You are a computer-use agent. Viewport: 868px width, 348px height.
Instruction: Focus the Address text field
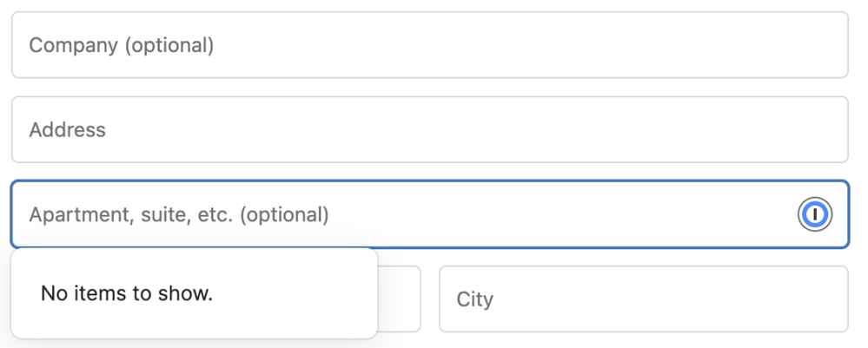point(429,129)
